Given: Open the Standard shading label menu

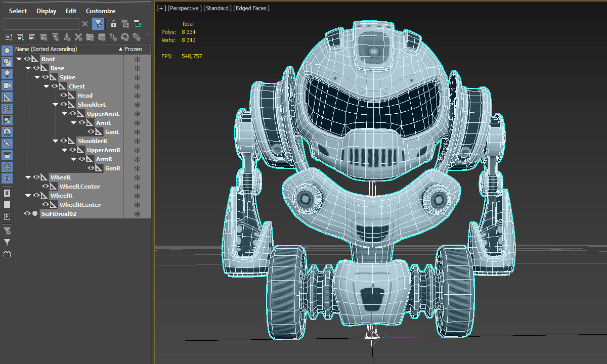Looking at the screenshot, I should [x=218, y=8].
